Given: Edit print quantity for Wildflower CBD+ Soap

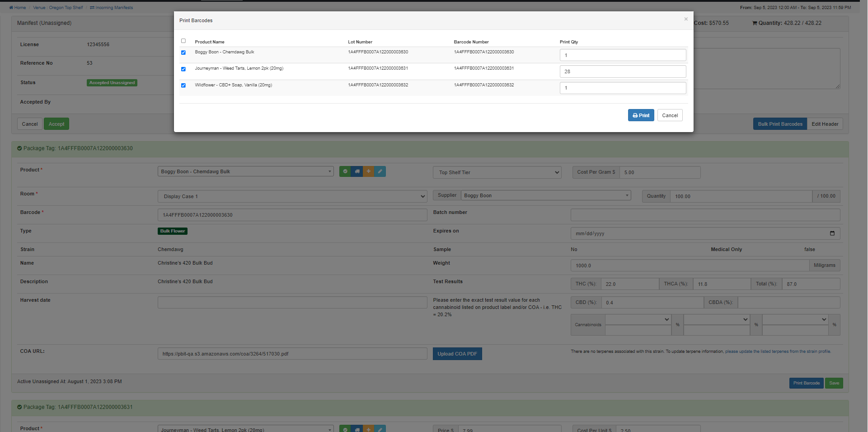Looking at the screenshot, I should (x=623, y=88).
